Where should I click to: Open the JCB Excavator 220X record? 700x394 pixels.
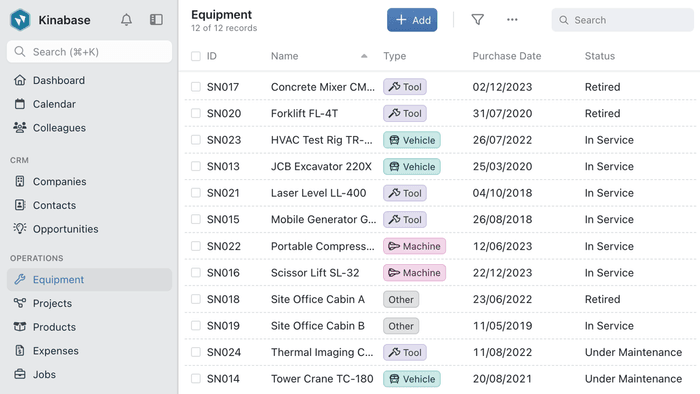pos(321,166)
